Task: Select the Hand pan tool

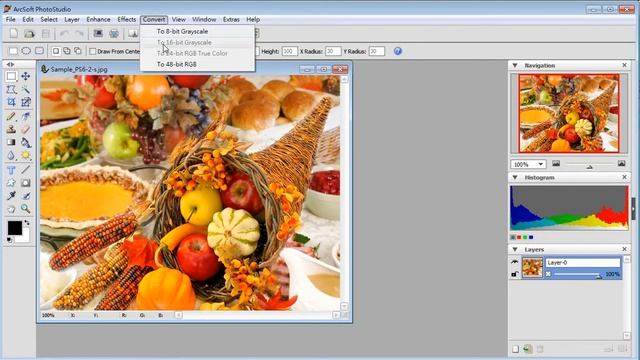Action: [x=11, y=209]
